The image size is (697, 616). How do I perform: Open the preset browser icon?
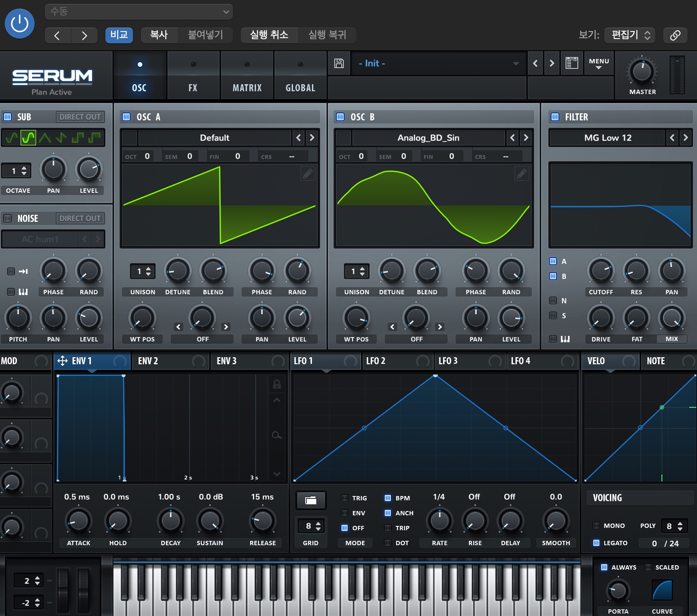click(x=572, y=63)
